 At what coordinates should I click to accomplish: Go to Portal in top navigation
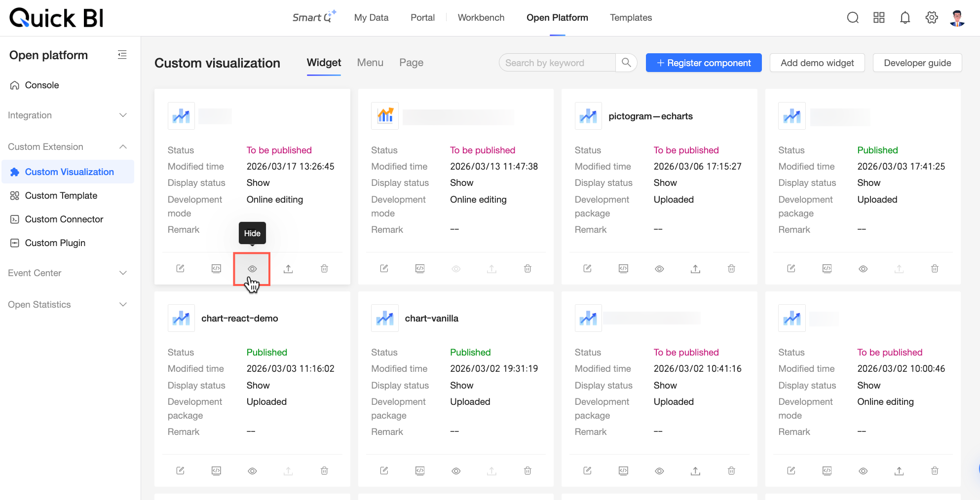pyautogui.click(x=422, y=18)
